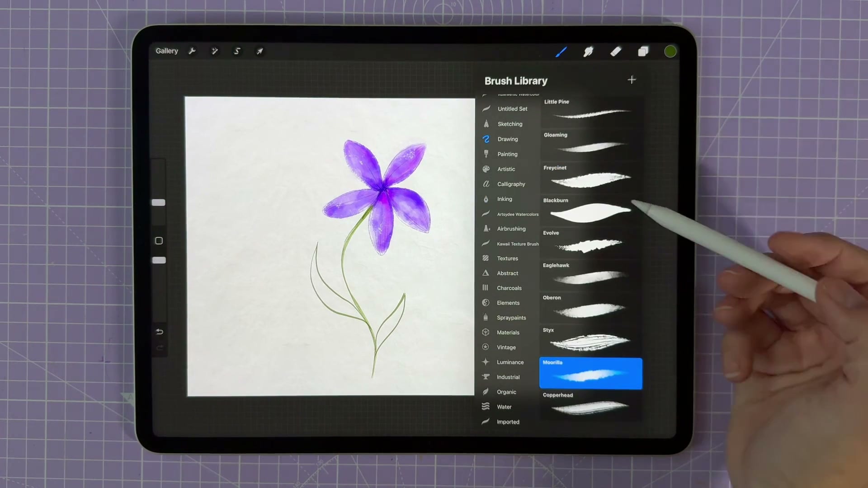The image size is (868, 488).
Task: Open the Artsydee Watercolors brush set
Action: point(509,214)
